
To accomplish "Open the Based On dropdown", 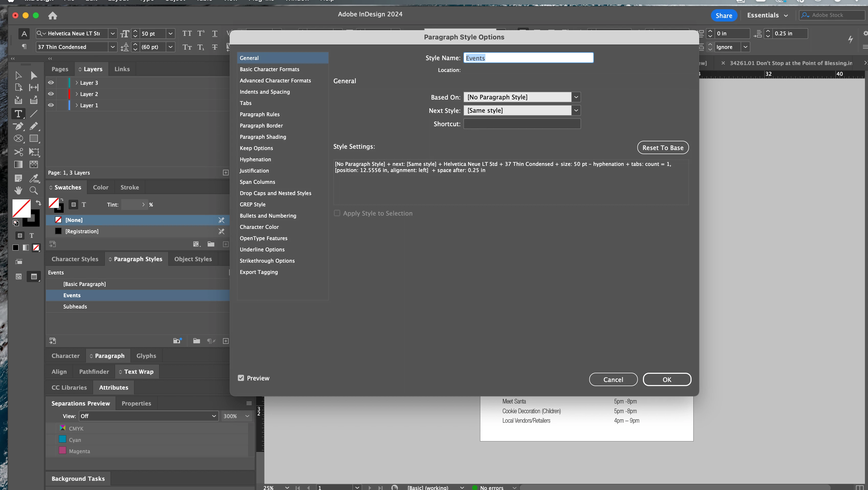I will click(x=576, y=97).
